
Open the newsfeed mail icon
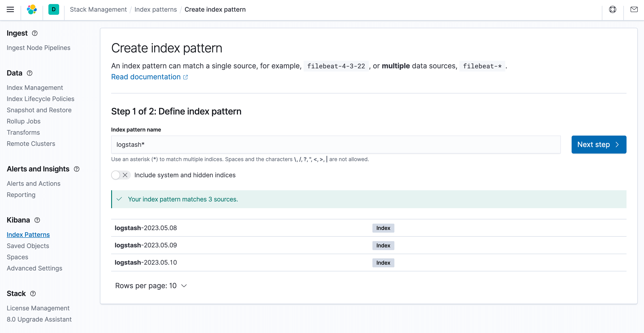634,9
